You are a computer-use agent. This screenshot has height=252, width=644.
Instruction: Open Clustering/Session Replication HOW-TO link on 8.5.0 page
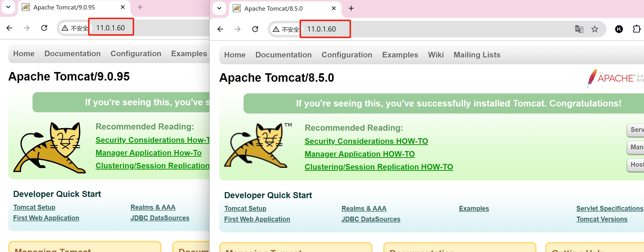[379, 167]
